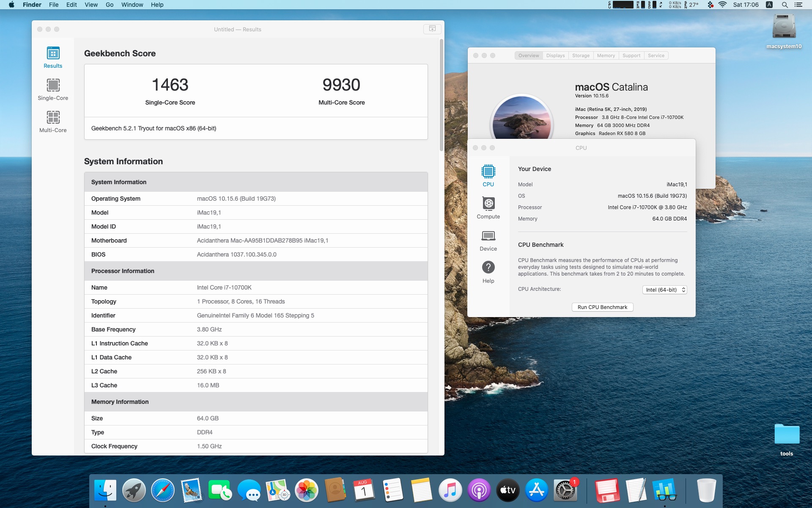Open the Wi-Fi status menu
The width and height of the screenshot is (812, 508).
coord(722,5)
